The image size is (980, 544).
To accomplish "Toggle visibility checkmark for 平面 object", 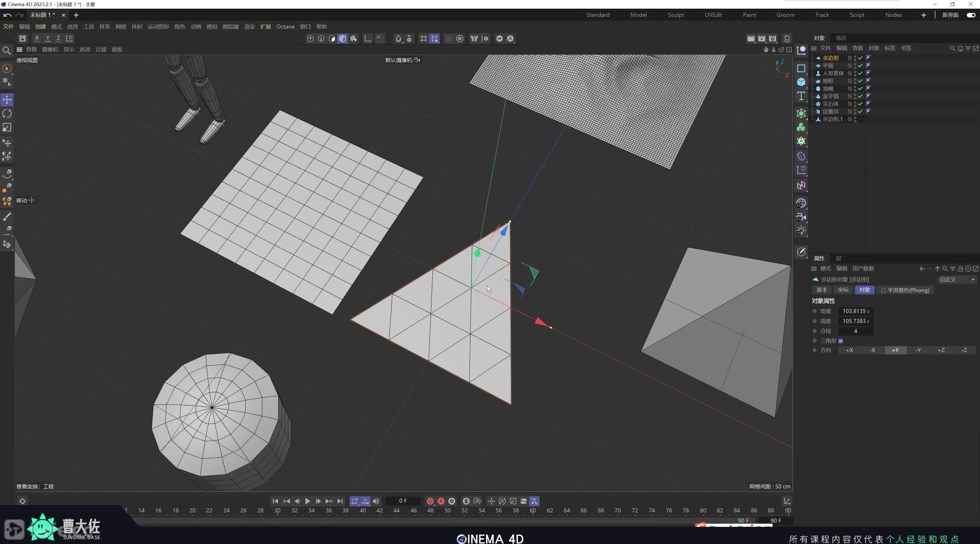I will [860, 65].
